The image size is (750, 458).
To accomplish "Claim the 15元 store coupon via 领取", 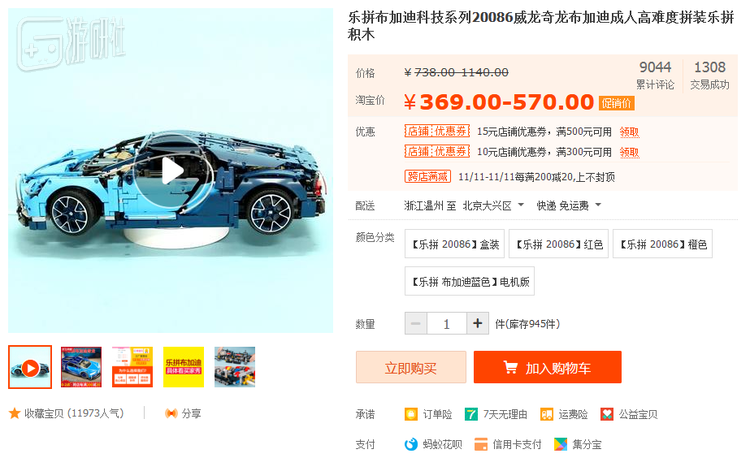I will coord(629,132).
